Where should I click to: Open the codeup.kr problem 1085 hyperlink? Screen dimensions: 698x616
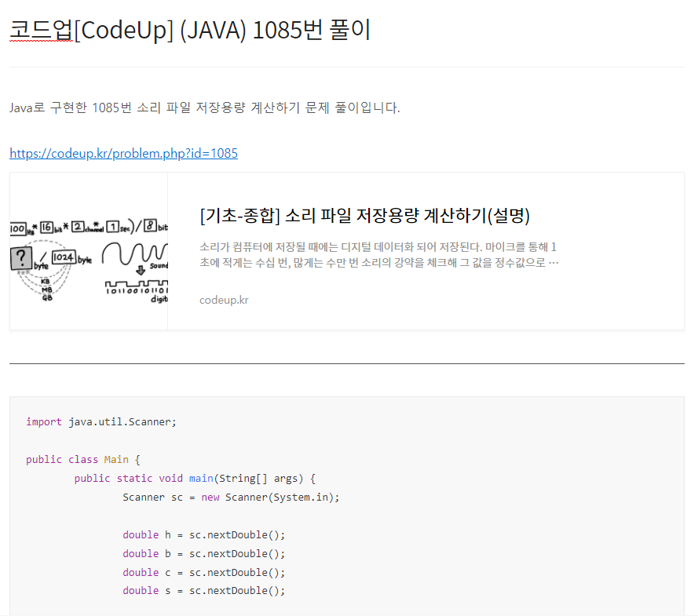coord(124,154)
